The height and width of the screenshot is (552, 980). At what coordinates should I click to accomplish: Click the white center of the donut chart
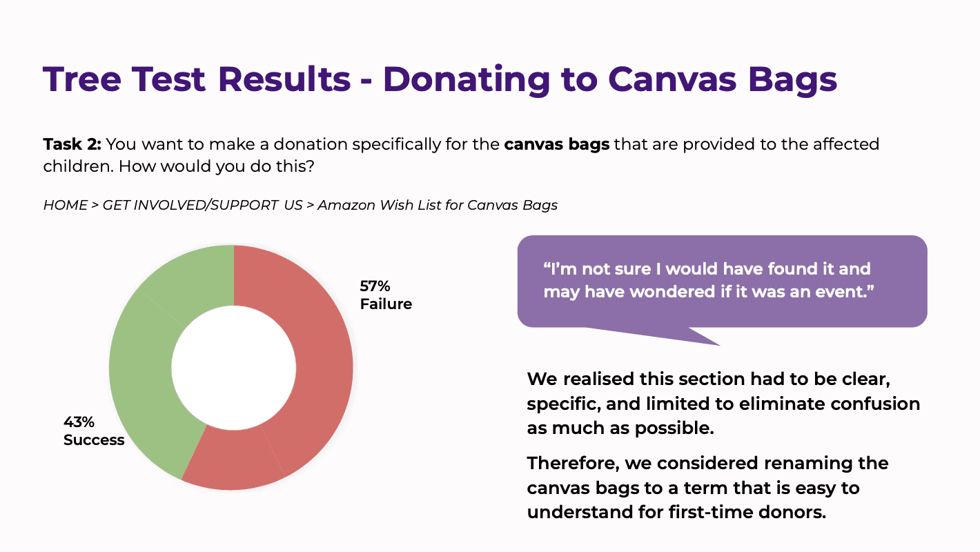coord(234,368)
